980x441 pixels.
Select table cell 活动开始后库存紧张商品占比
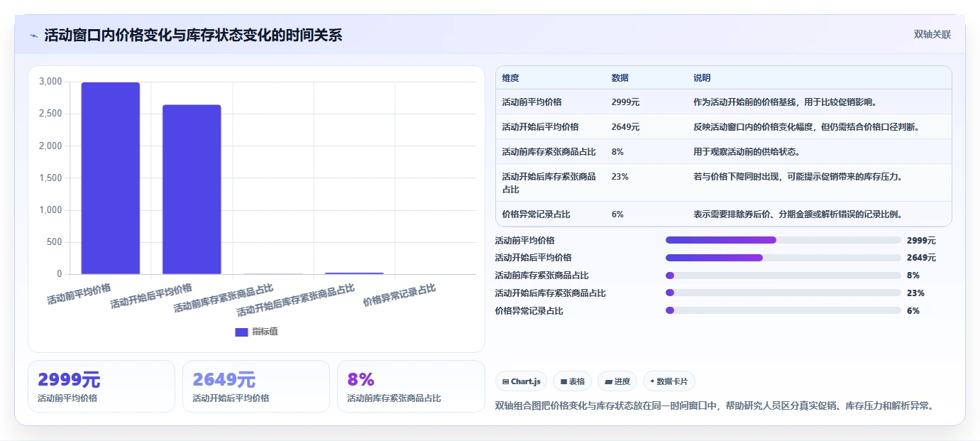point(549,183)
